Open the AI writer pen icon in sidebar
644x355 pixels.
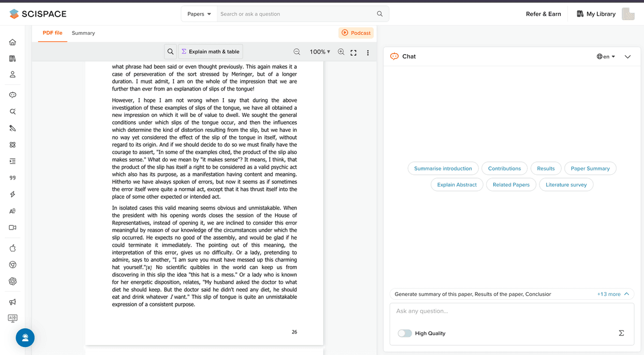coord(12,128)
